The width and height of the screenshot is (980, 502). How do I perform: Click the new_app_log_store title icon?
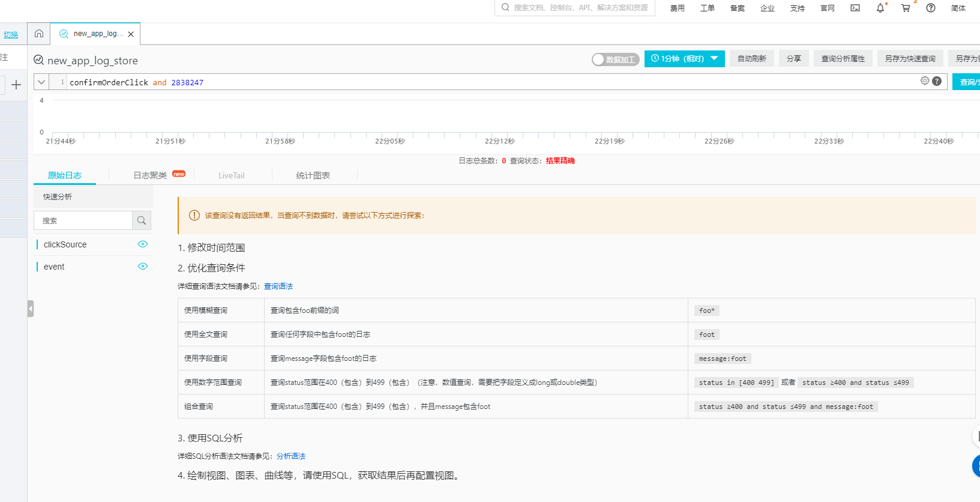[38, 60]
